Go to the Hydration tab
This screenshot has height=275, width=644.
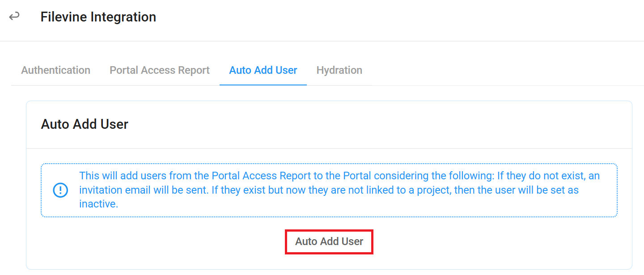pos(339,70)
